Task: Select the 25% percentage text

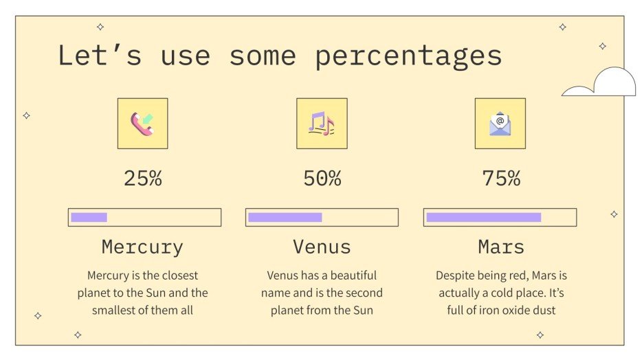Action: 143,179
